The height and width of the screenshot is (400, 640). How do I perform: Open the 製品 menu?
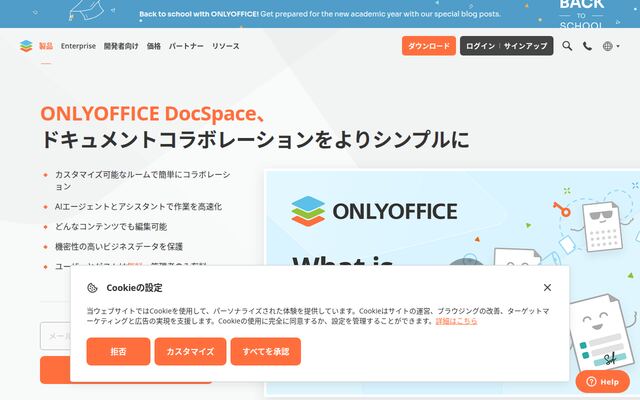point(46,46)
